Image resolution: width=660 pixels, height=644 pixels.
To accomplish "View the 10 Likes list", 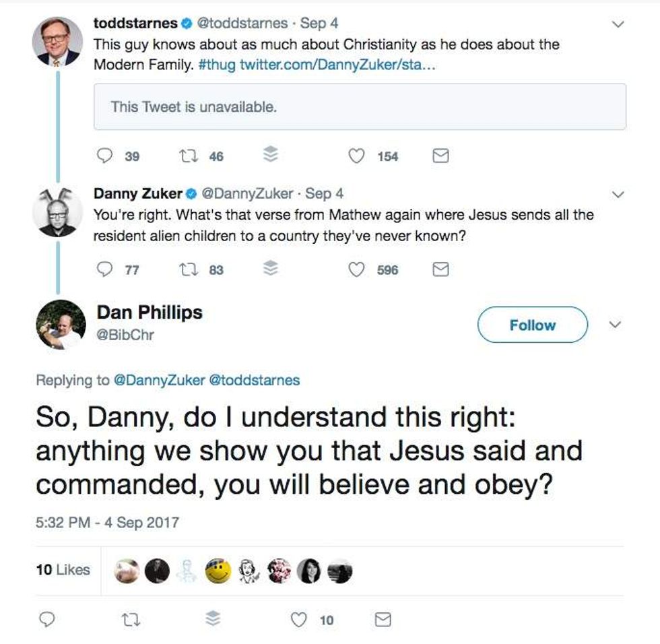I will click(63, 570).
